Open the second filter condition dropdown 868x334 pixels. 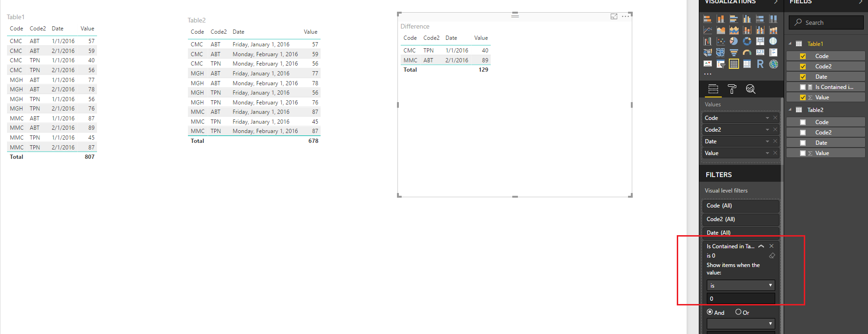coord(741,324)
